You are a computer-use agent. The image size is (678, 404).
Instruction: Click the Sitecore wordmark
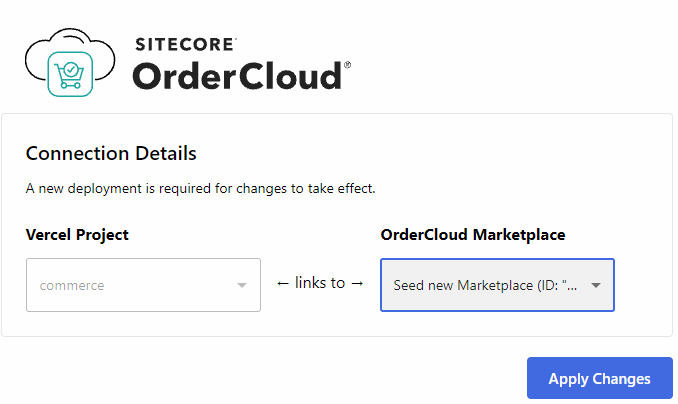point(185,44)
